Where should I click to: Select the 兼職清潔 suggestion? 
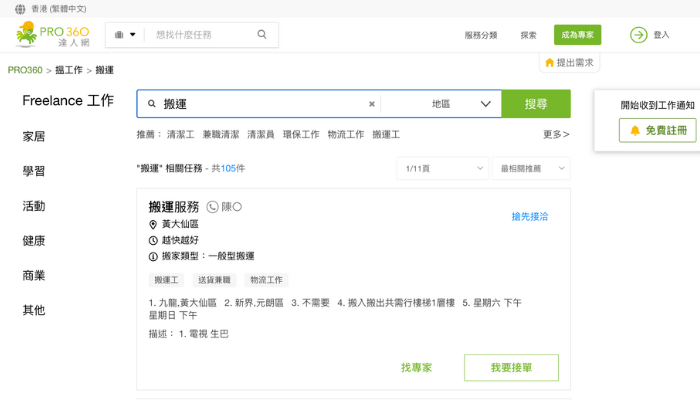[221, 134]
